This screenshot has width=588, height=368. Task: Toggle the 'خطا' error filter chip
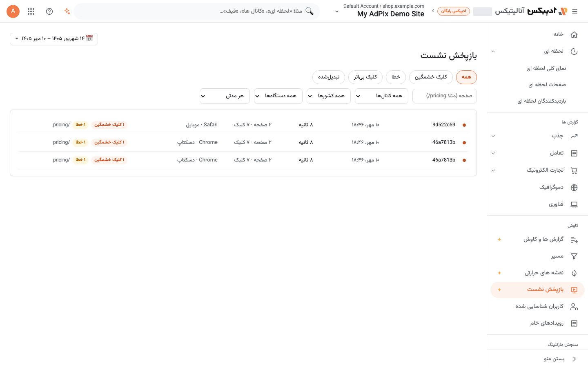(x=396, y=77)
